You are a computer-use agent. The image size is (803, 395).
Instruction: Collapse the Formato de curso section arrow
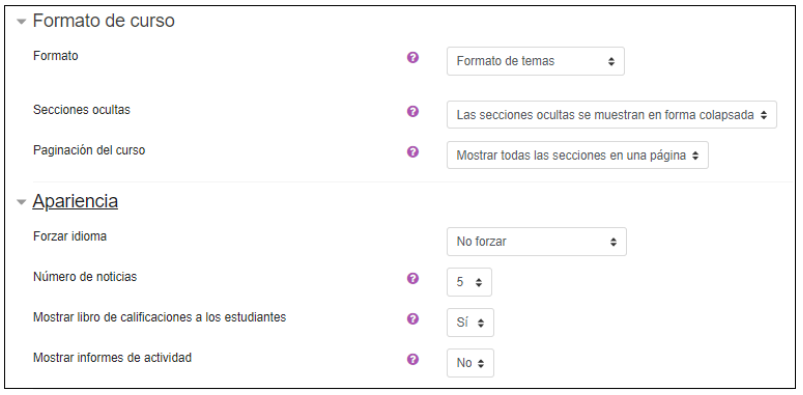pyautogui.click(x=21, y=22)
